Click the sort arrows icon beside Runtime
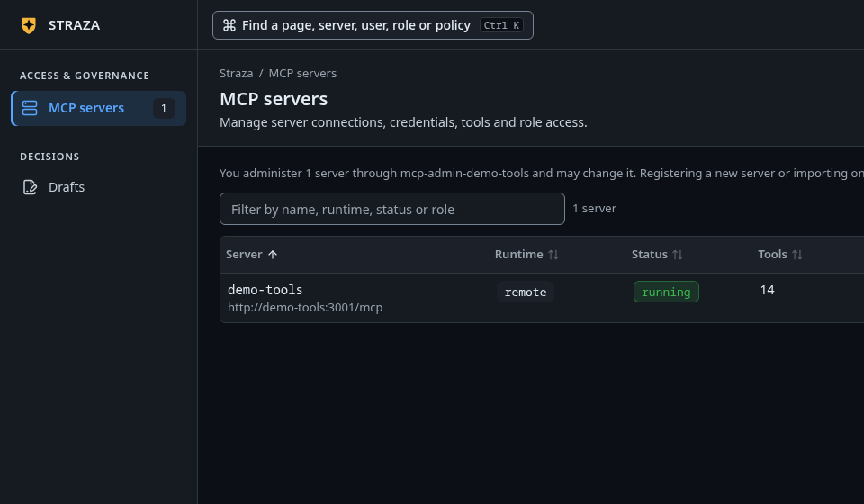This screenshot has width=864, height=504. click(x=553, y=255)
